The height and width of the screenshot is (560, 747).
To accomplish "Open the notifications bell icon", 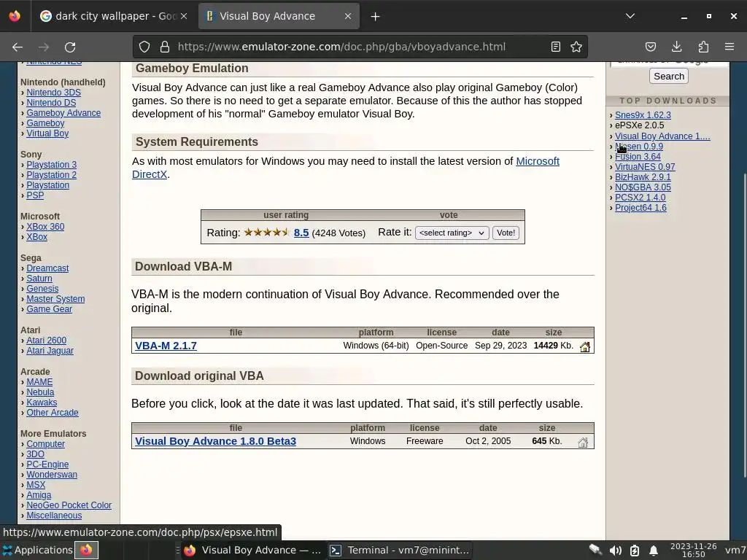I will point(654,551).
